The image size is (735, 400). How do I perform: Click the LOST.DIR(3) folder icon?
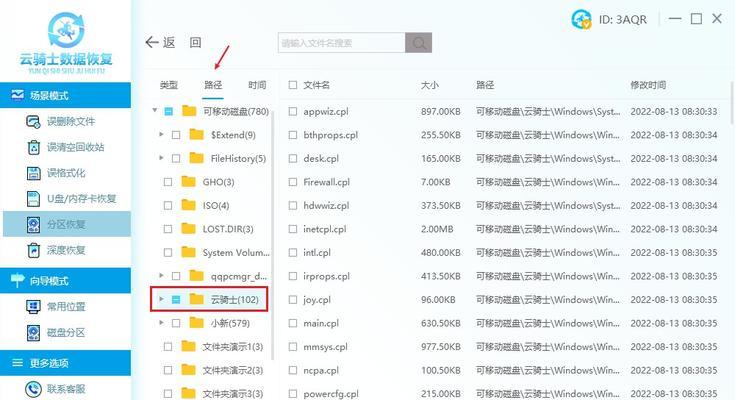pyautogui.click(x=188, y=229)
